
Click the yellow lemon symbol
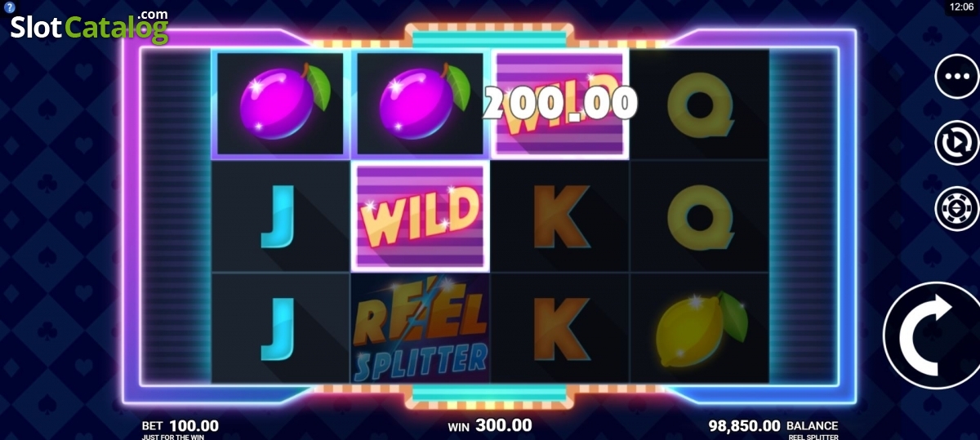701,329
